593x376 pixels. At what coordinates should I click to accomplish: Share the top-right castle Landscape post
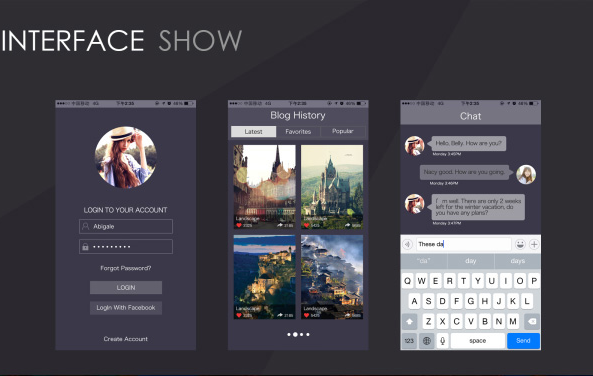348,225
